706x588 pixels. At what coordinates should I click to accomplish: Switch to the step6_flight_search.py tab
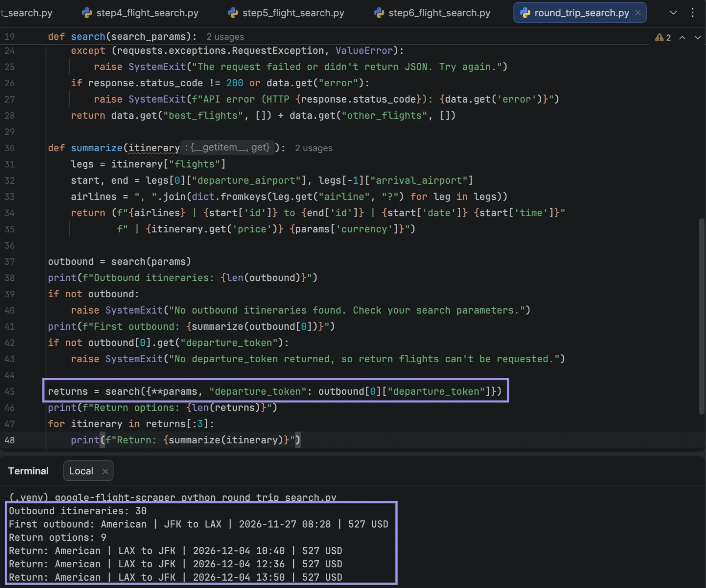pos(432,13)
